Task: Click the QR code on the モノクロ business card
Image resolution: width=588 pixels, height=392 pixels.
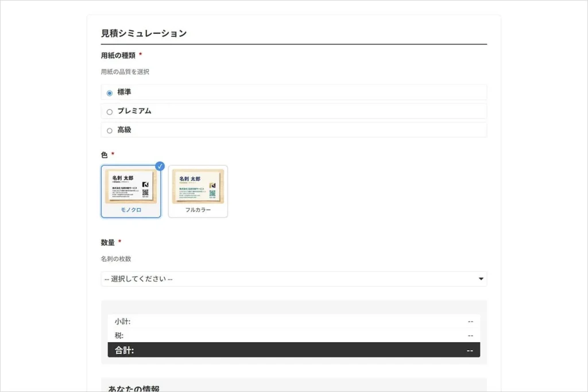Action: click(x=146, y=193)
